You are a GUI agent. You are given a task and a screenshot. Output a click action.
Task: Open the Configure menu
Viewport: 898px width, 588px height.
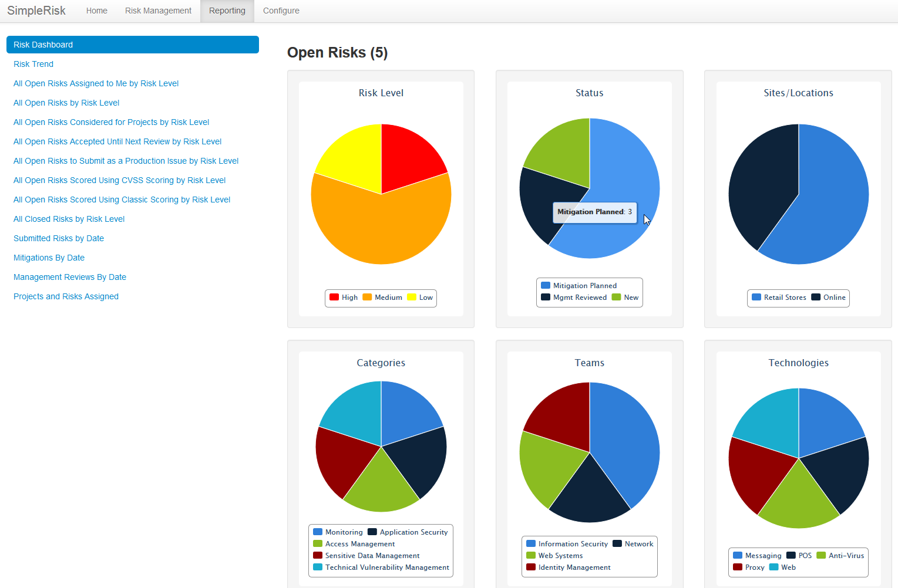coord(281,11)
